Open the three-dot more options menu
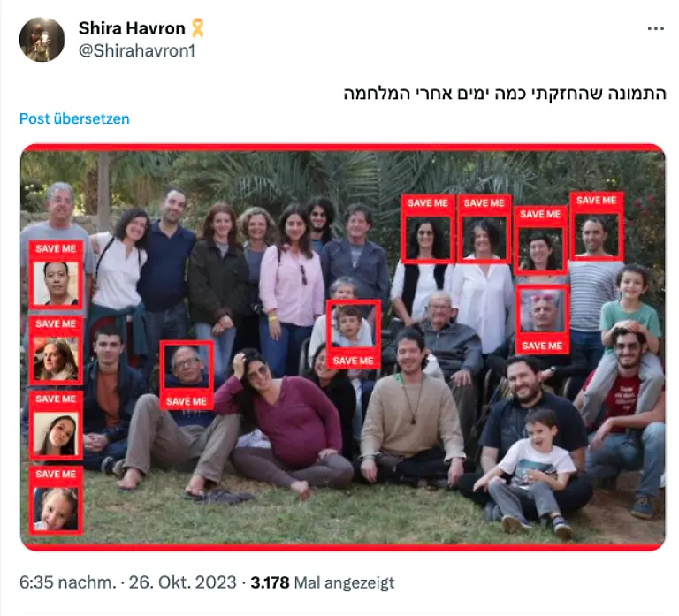679x616 pixels. pyautogui.click(x=656, y=28)
